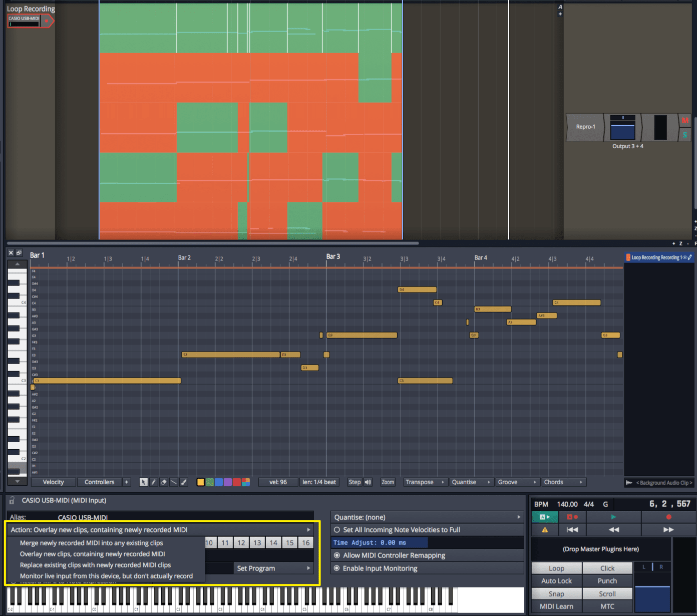Image resolution: width=697 pixels, height=616 pixels.
Task: Choose the line tool in the piano roll editor
Action: (174, 482)
